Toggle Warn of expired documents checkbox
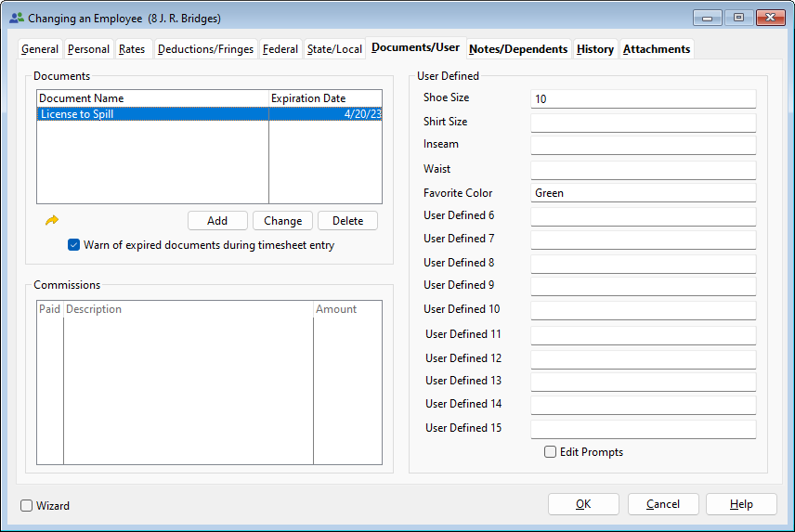 74,245
